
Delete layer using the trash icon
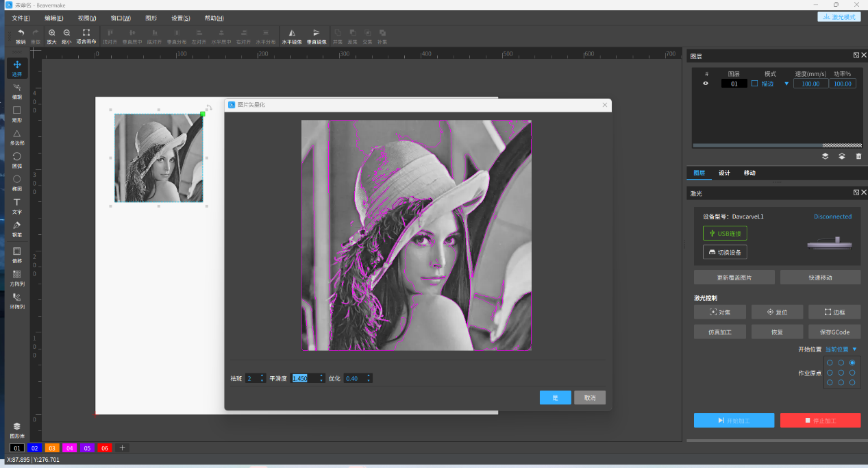(858, 156)
